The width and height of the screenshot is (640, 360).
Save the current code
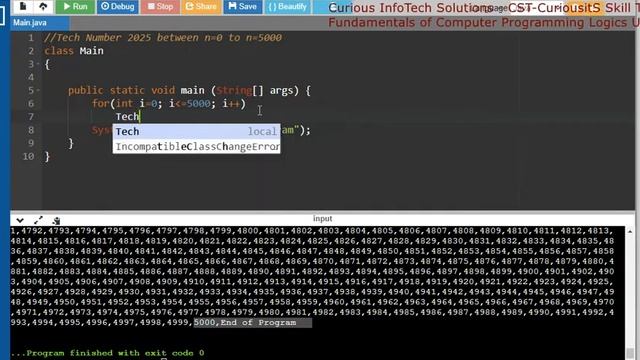click(242, 7)
